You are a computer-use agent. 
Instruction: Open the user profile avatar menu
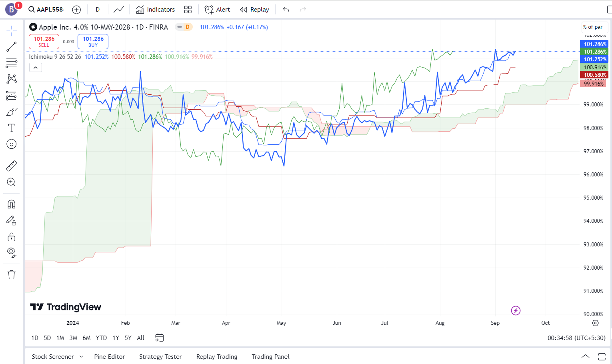click(12, 9)
